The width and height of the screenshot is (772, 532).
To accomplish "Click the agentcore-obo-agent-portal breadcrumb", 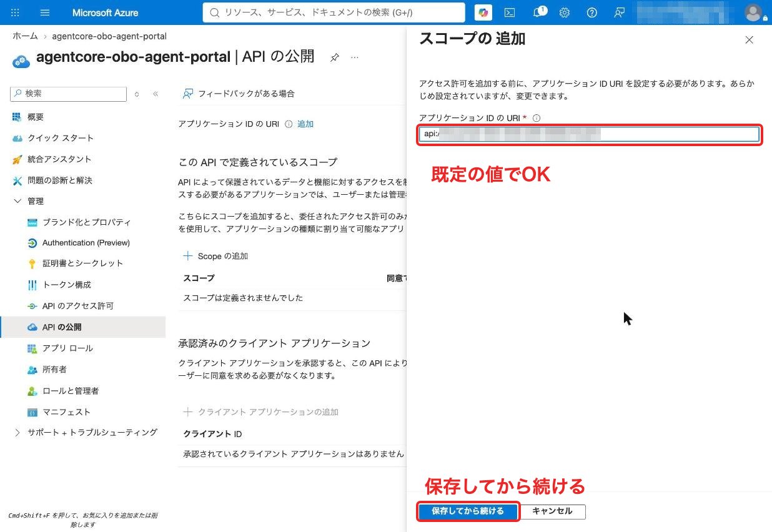I will [x=109, y=36].
